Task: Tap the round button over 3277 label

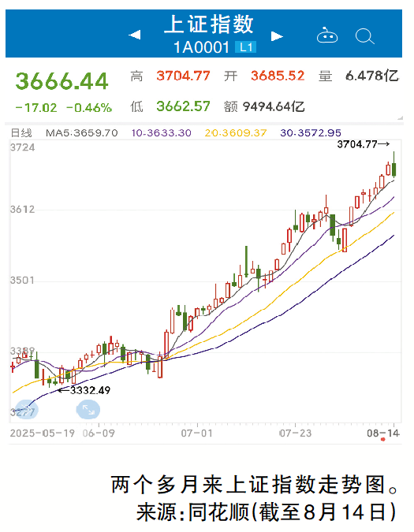Action: (27, 410)
